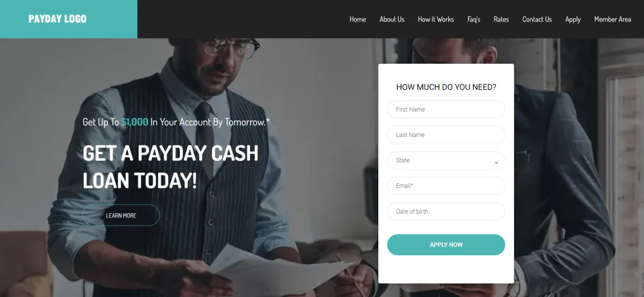Click the $1,000 highlighted amount
The image size is (644, 297).
point(135,122)
